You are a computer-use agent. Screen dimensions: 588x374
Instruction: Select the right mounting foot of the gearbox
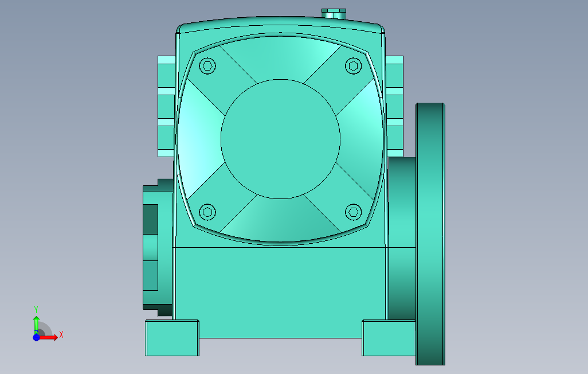pyautogui.click(x=389, y=338)
